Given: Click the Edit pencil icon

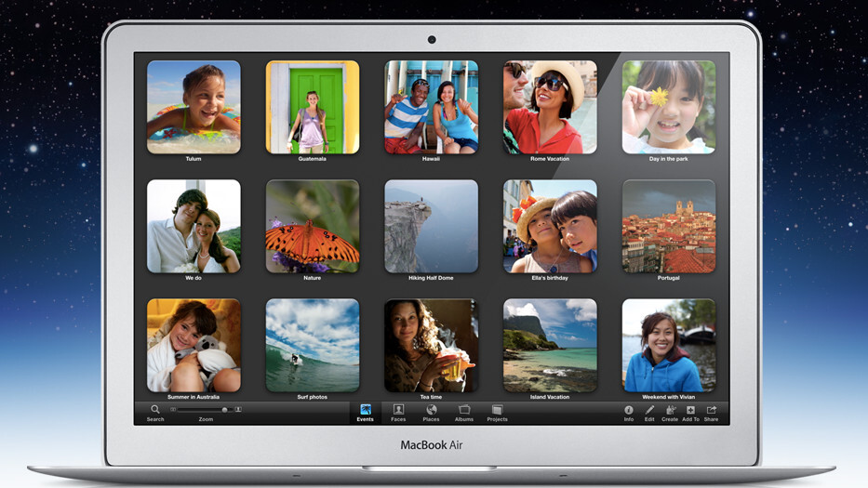Looking at the screenshot, I should tap(649, 410).
